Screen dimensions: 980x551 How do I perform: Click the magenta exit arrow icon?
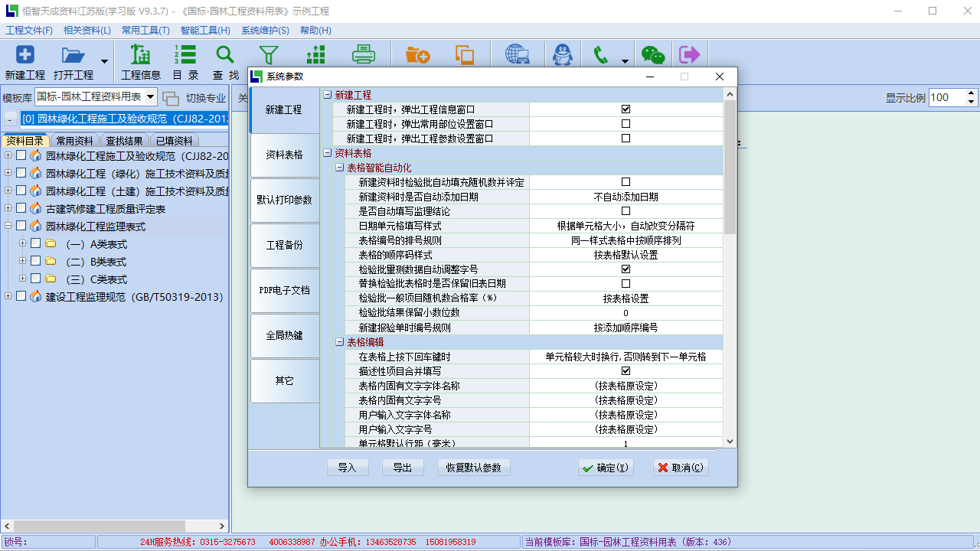pos(688,55)
